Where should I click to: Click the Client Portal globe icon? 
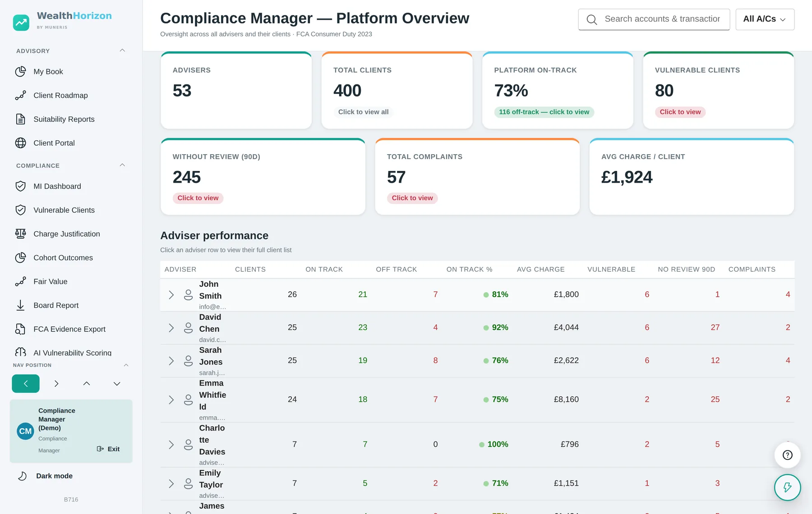pyautogui.click(x=20, y=143)
